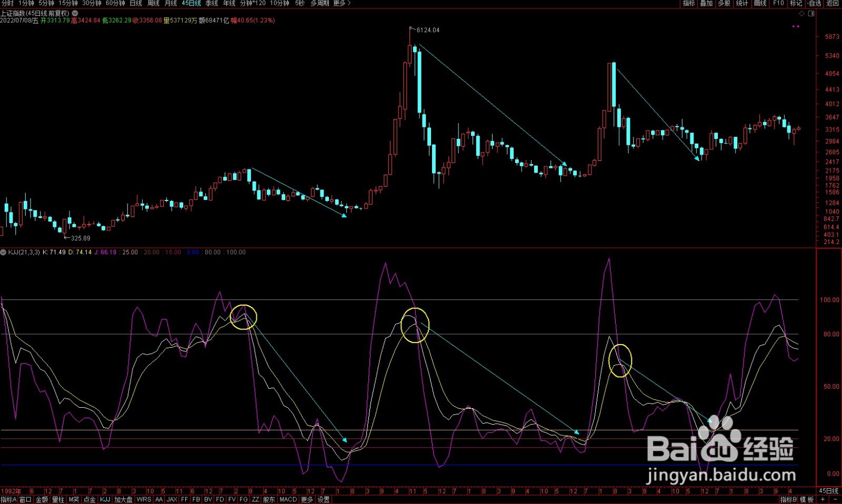842x504 pixels.
Task: Select the 30分钟 period tab
Action: pos(92,3)
